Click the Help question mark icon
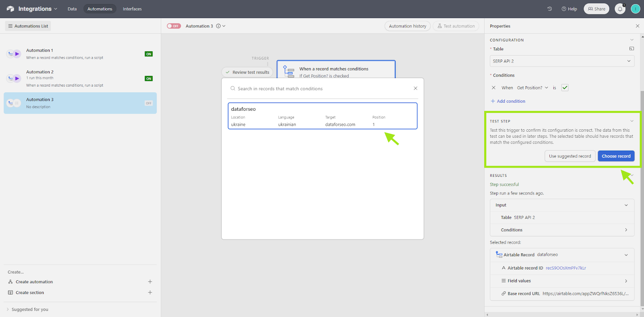The width and height of the screenshot is (644, 317). [x=564, y=9]
